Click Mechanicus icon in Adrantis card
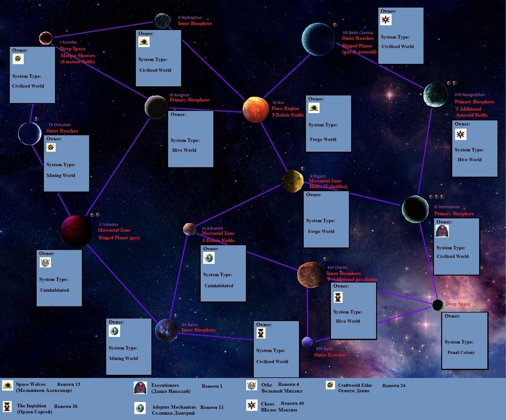Image resolution: width=506 pixels, height=420 pixels. [x=209, y=258]
